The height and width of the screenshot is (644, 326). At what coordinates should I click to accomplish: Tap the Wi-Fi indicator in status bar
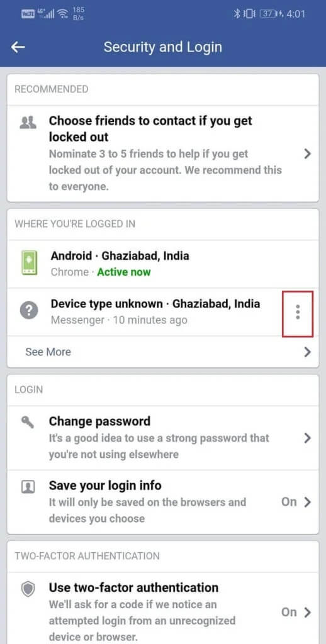tap(64, 14)
